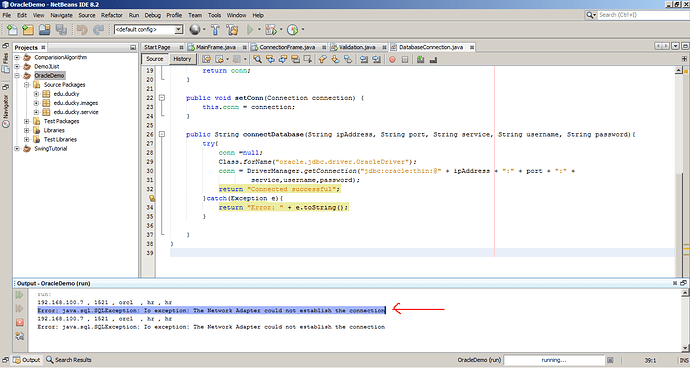Screen dimensions: 690x368
Task: Open the Tools menu
Action: point(214,15)
